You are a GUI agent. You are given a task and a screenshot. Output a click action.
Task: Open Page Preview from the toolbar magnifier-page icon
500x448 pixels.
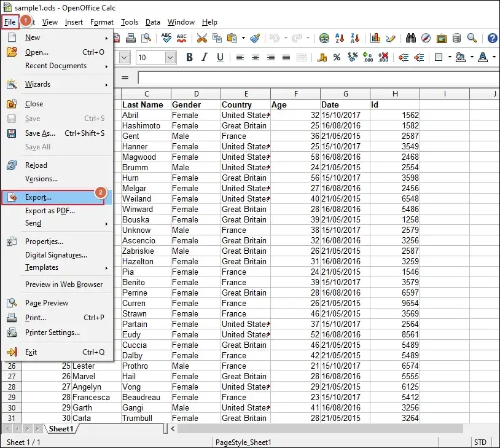pyautogui.click(x=146, y=38)
